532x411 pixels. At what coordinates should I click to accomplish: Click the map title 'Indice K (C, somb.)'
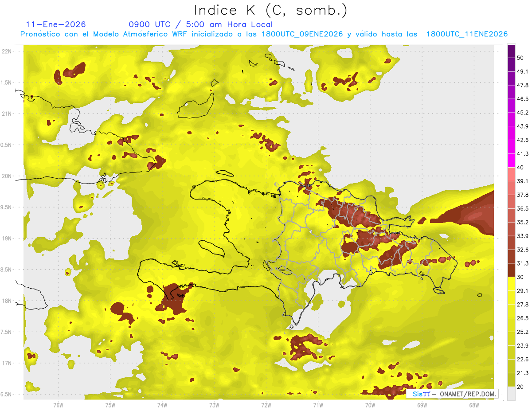pyautogui.click(x=270, y=10)
